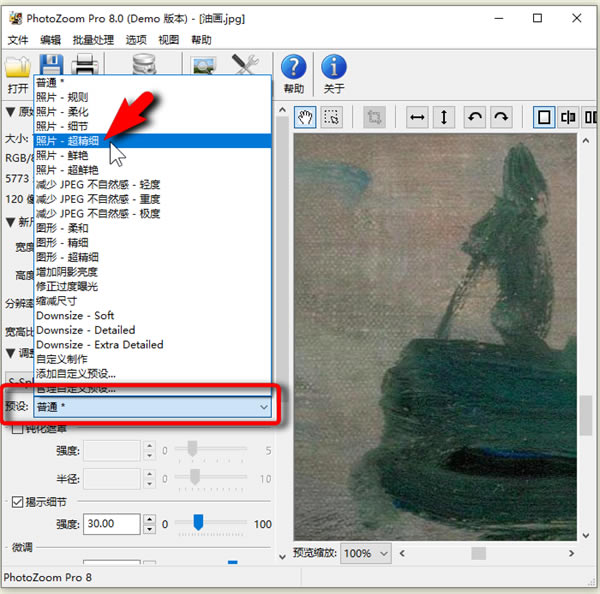Choose preset 修正过度曝光
This screenshot has height=594, width=600.
[x=153, y=286]
